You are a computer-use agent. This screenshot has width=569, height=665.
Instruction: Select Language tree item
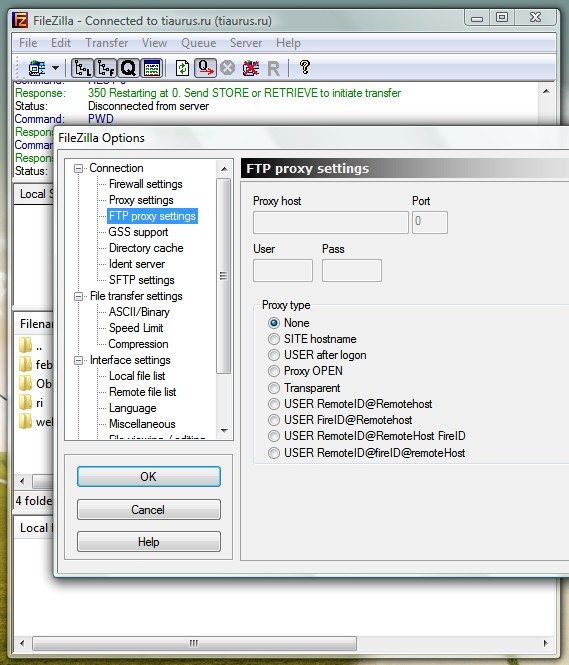coord(132,408)
